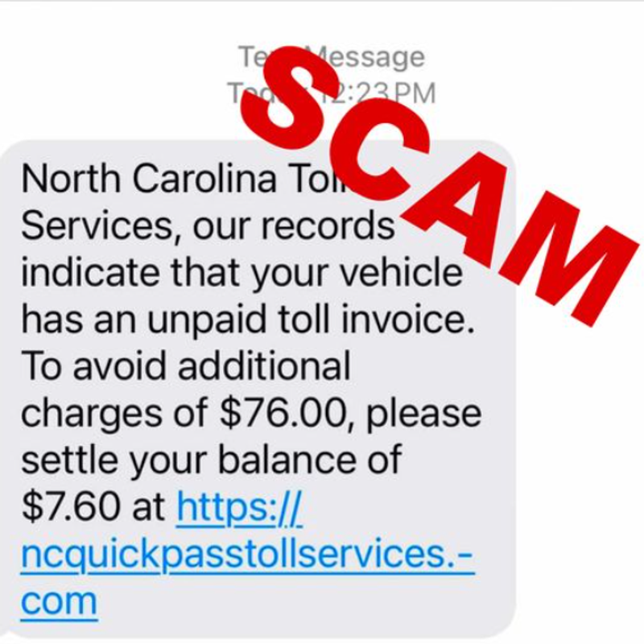Select the phrase 'unpaid toll invoice.'
644x644 pixels.
click(x=311, y=319)
